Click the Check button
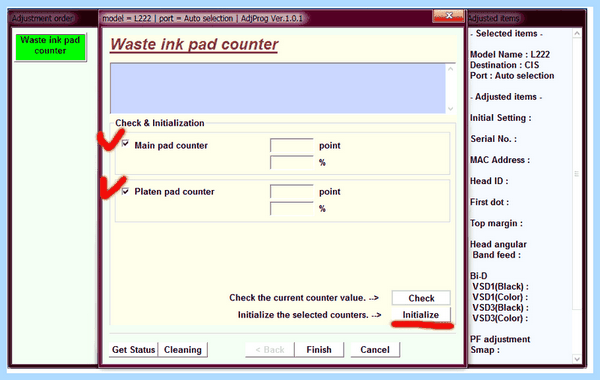 [x=421, y=298]
